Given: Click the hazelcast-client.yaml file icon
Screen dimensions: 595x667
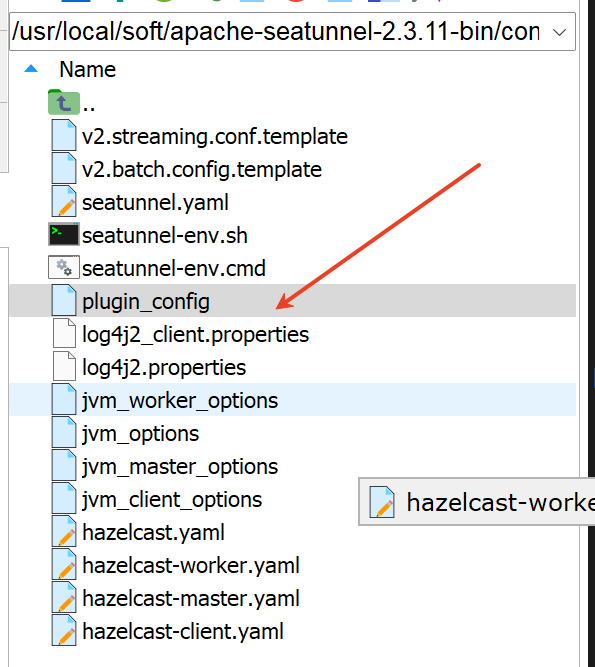Looking at the screenshot, I should pos(64,630).
